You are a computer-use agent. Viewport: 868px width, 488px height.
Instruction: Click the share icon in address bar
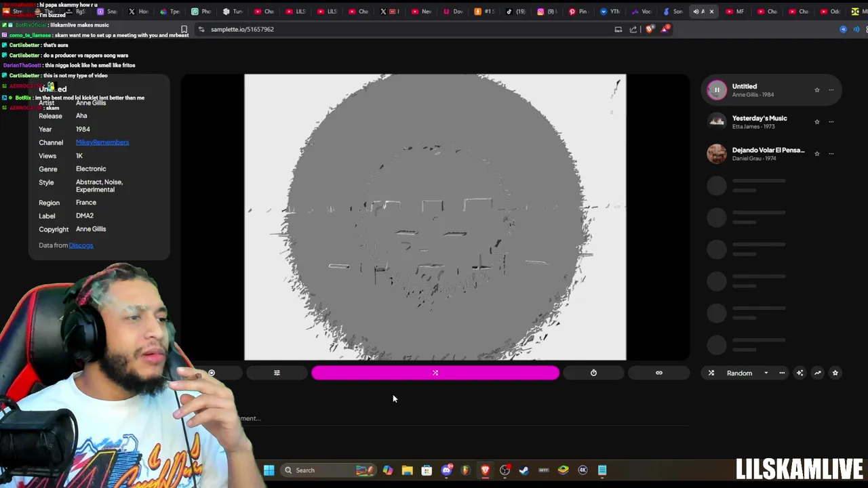pos(633,29)
